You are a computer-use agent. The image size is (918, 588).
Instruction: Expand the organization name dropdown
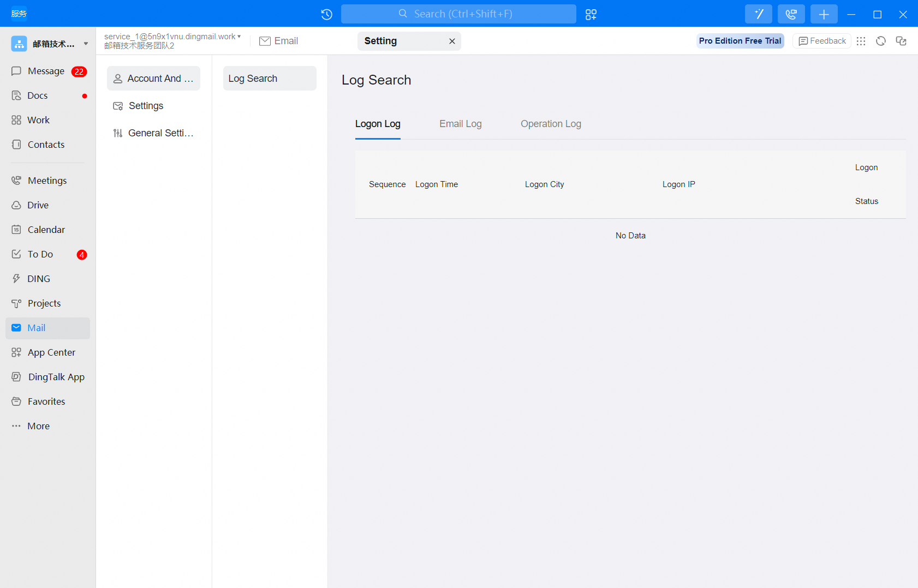tap(86, 44)
